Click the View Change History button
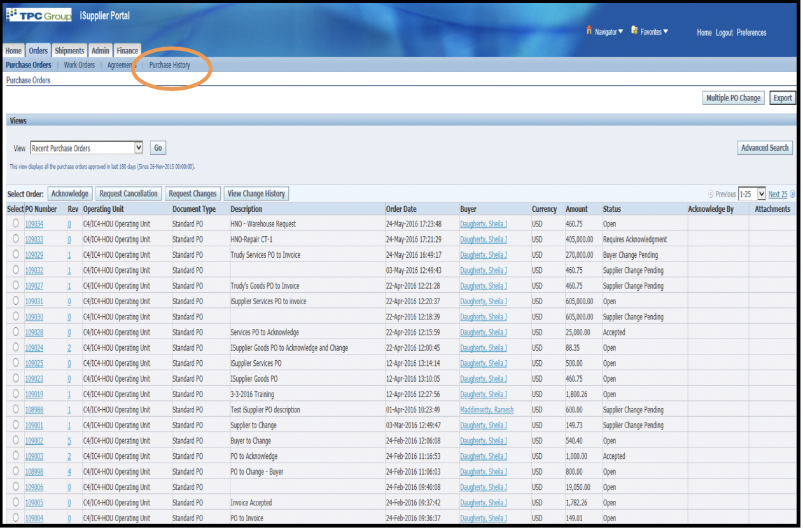Screen dimensions: 803x532 256,193
